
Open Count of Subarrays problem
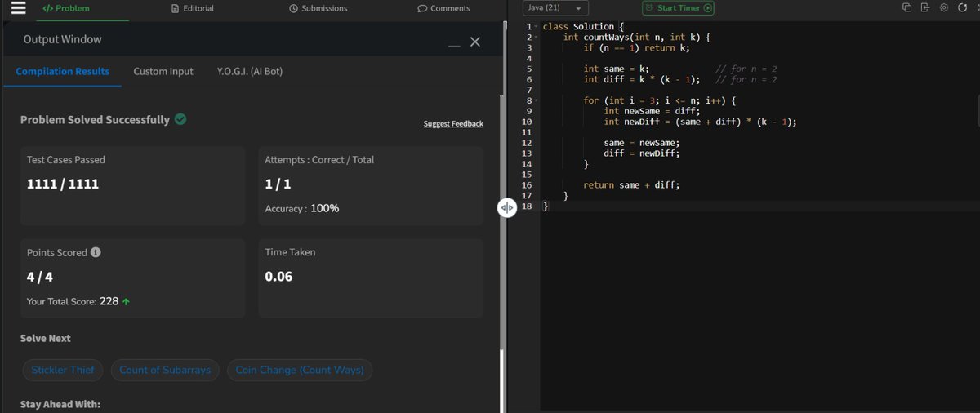[x=165, y=370]
